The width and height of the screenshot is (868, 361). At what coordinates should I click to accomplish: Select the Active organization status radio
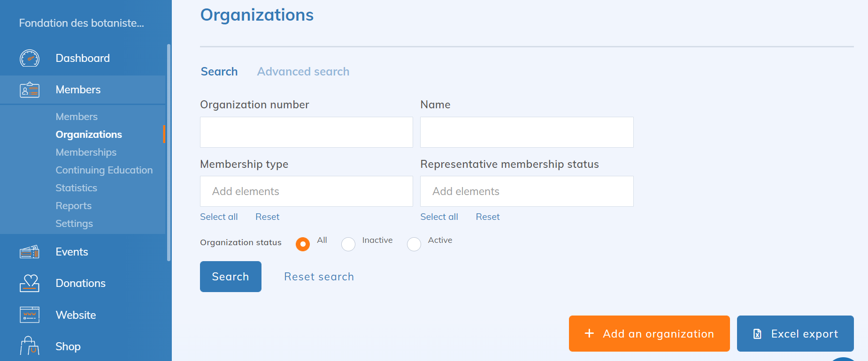click(x=414, y=244)
